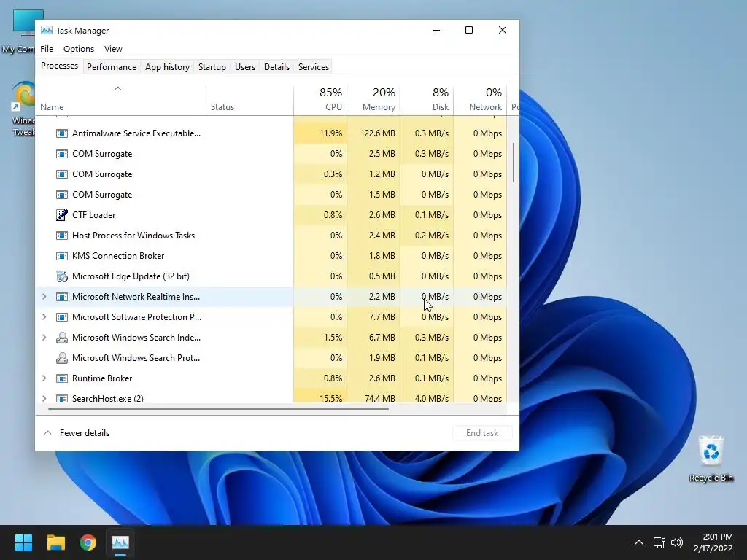Screen dimensions: 747x560
Task: Click the 122.6 MB memory value
Action: (x=378, y=133)
